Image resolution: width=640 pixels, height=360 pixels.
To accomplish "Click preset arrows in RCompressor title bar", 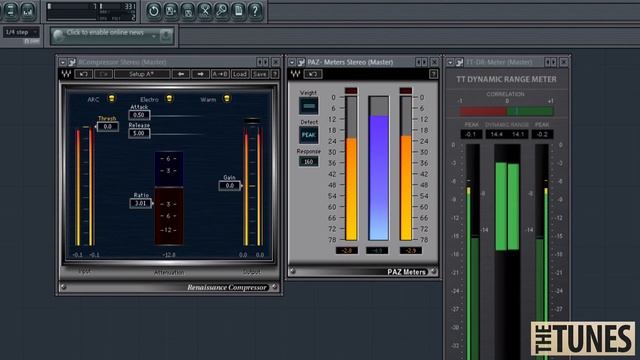I will (262, 62).
